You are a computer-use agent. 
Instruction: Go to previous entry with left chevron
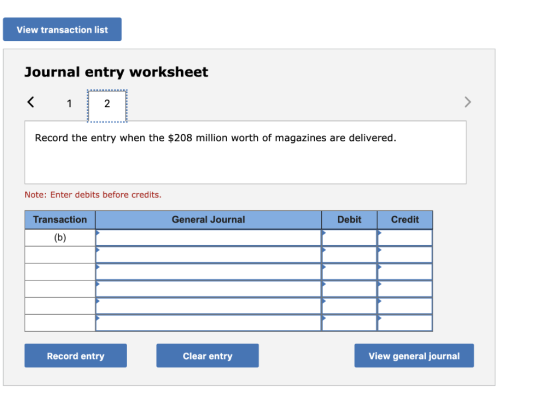31,102
